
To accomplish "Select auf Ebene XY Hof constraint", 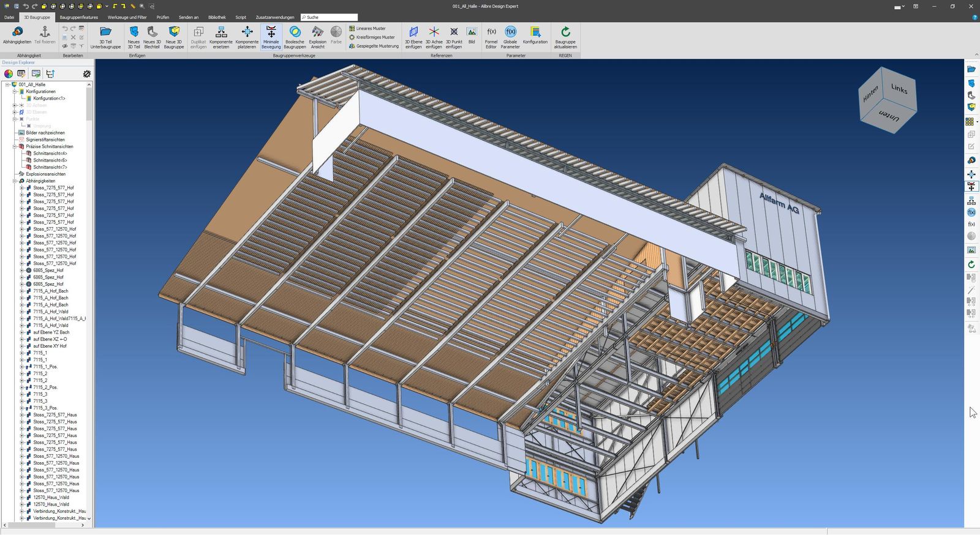I will (x=50, y=346).
